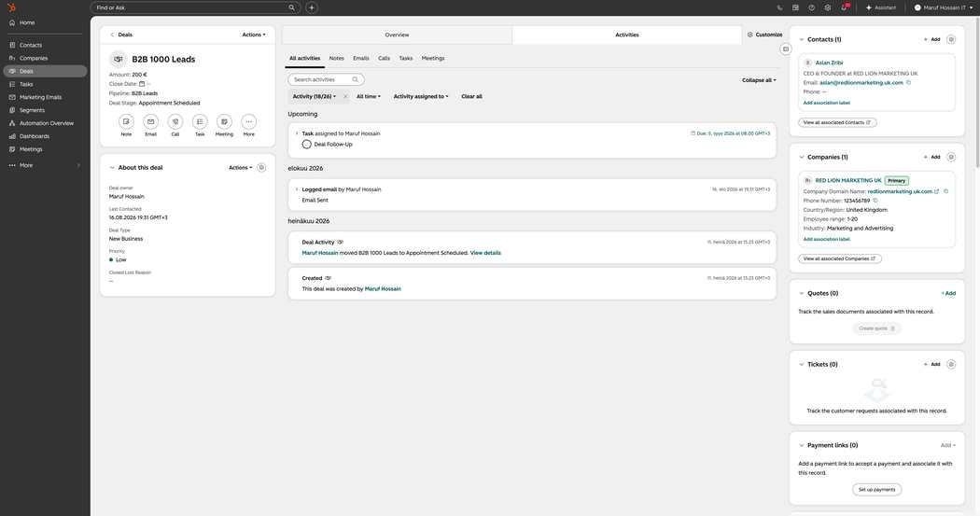Expand the More sidebar menu
The height and width of the screenshot is (516, 980).
point(44,165)
